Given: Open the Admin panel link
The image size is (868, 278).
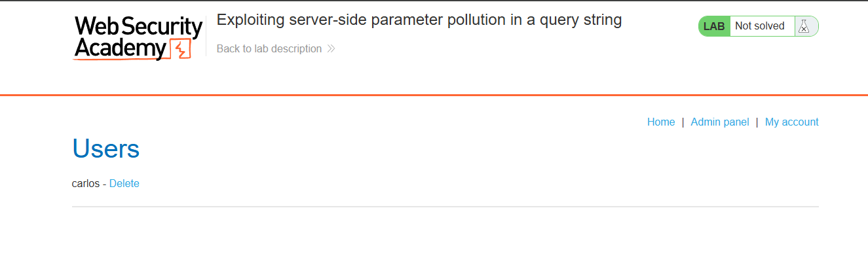Looking at the screenshot, I should tap(719, 122).
